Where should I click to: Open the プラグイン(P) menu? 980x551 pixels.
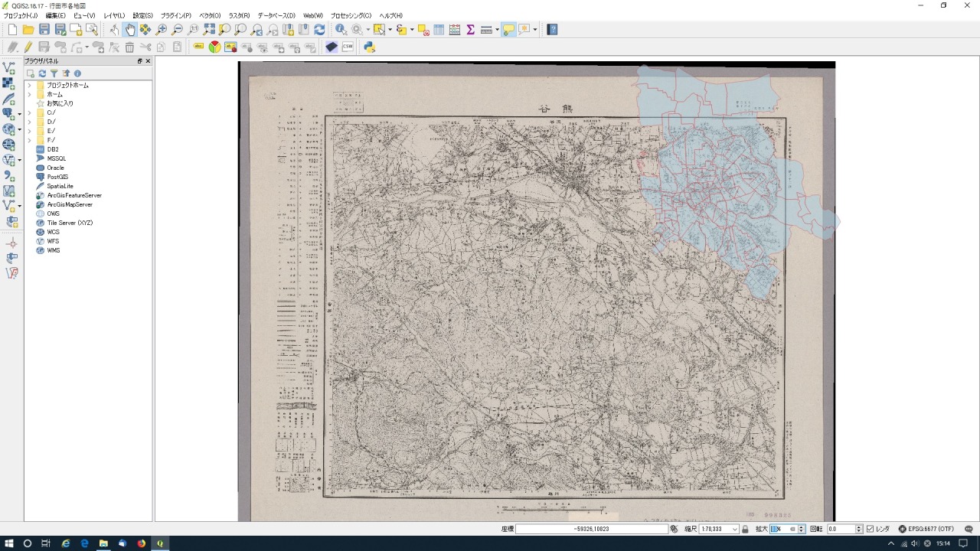point(175,15)
